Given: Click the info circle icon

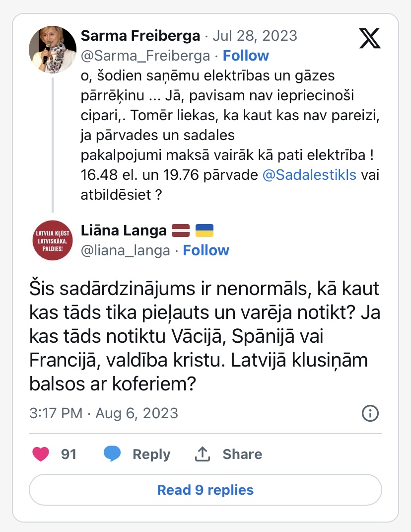Looking at the screenshot, I should pyautogui.click(x=370, y=413).
